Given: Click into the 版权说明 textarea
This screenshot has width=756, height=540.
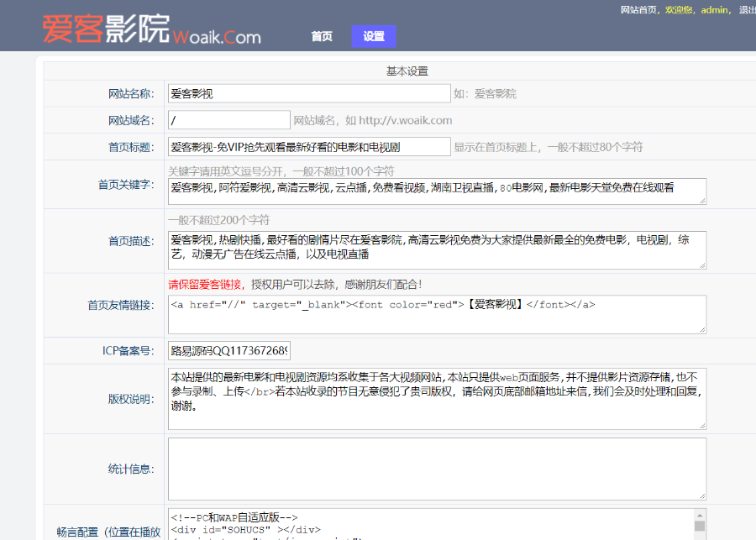Looking at the screenshot, I should (x=437, y=399).
